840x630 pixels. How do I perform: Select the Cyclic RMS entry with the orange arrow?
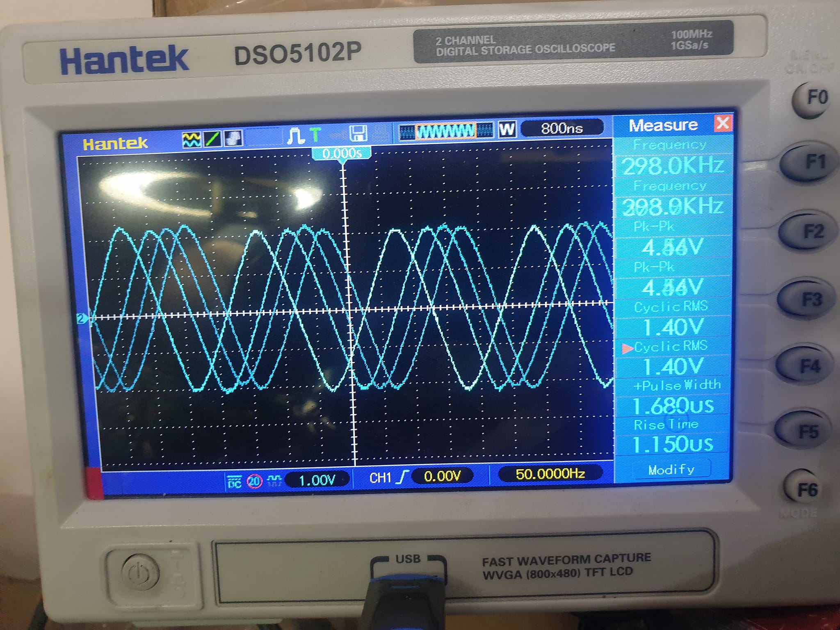tap(673, 358)
